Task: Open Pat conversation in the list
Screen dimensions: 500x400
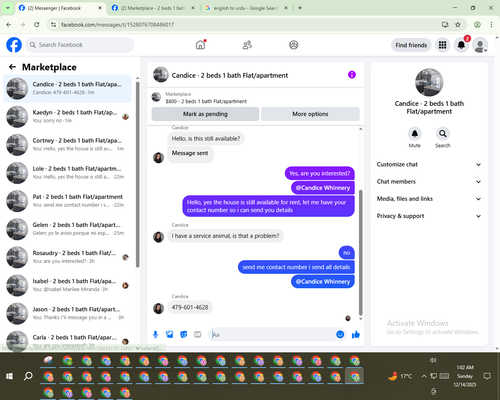Action: coord(67,201)
